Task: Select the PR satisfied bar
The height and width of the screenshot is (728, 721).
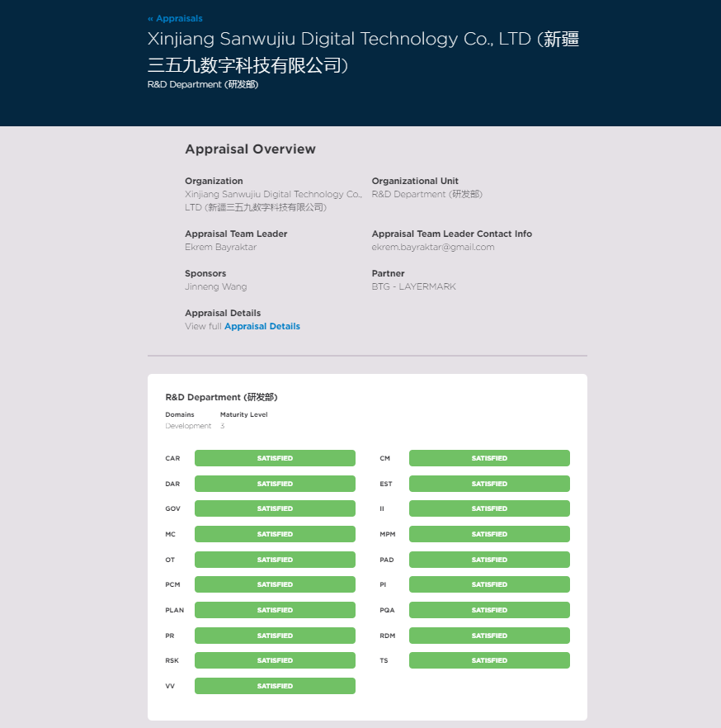Action: [275, 636]
